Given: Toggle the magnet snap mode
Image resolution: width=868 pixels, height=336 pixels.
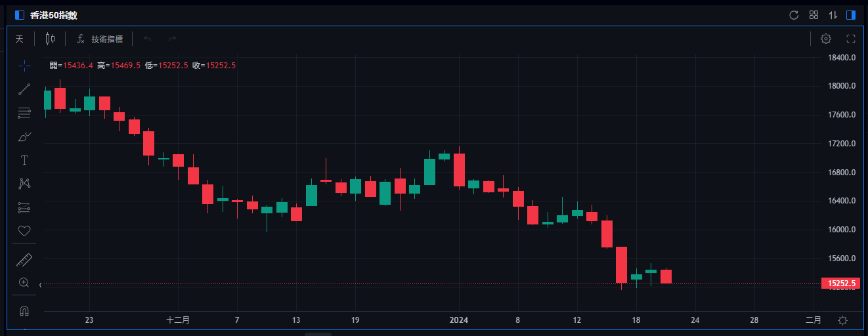Looking at the screenshot, I should [24, 310].
